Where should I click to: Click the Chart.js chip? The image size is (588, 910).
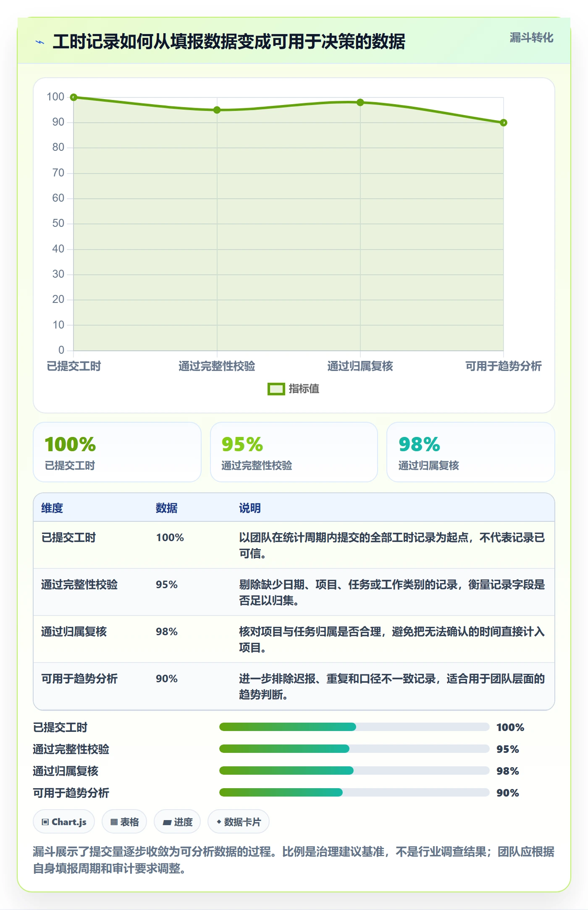click(64, 822)
